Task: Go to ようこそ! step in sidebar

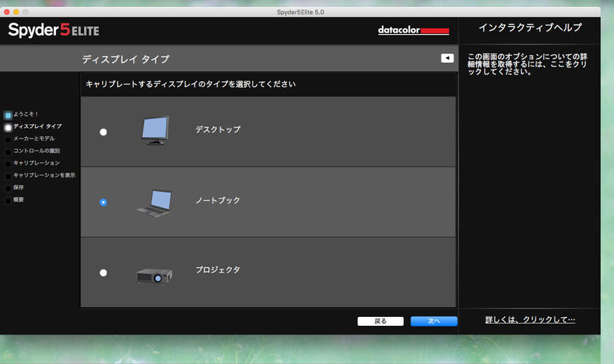Action: click(26, 115)
